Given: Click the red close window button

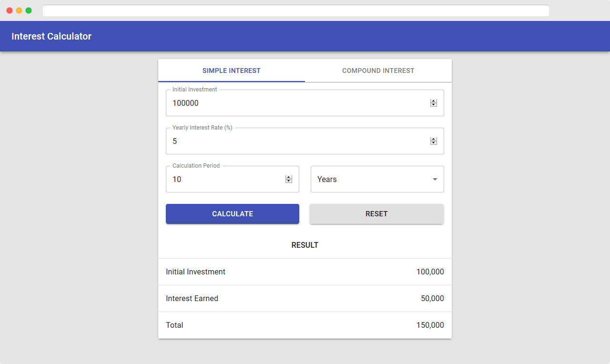Looking at the screenshot, I should click(x=10, y=10).
